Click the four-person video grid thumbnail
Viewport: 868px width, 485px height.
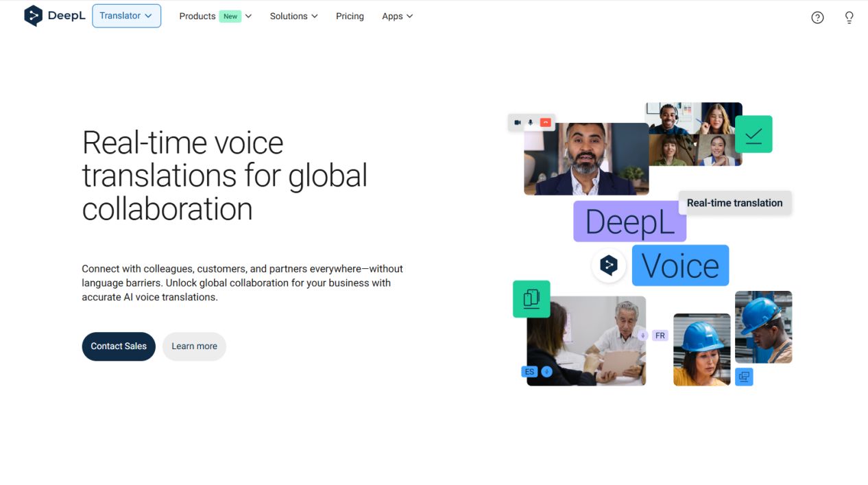694,134
